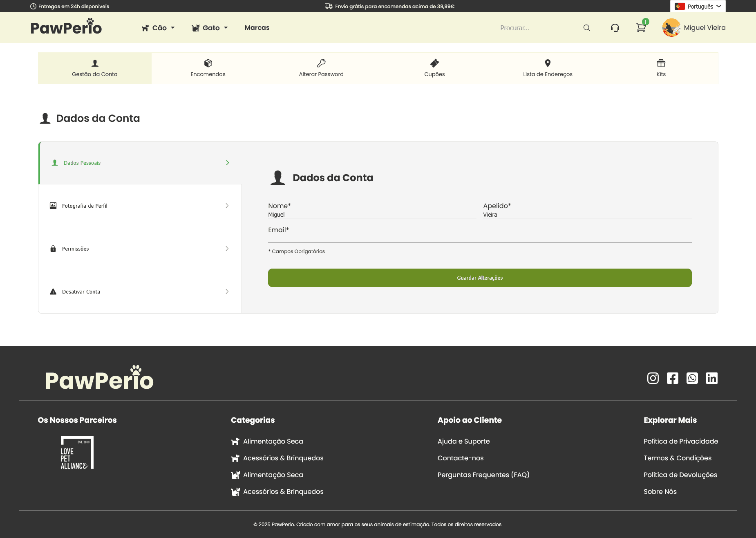Open the Português language selector
Image resolution: width=756 pixels, height=538 pixels.
coord(698,6)
